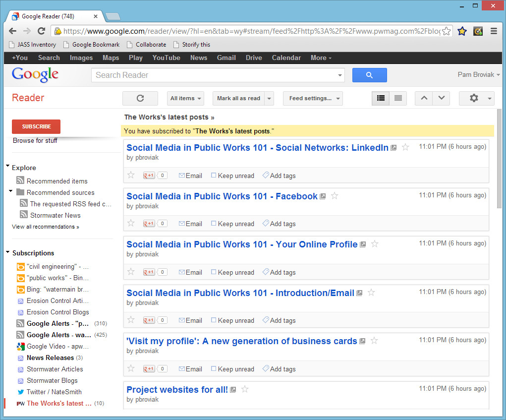506x420 pixels.
Task: Switch to list view icon
Action: click(x=398, y=98)
